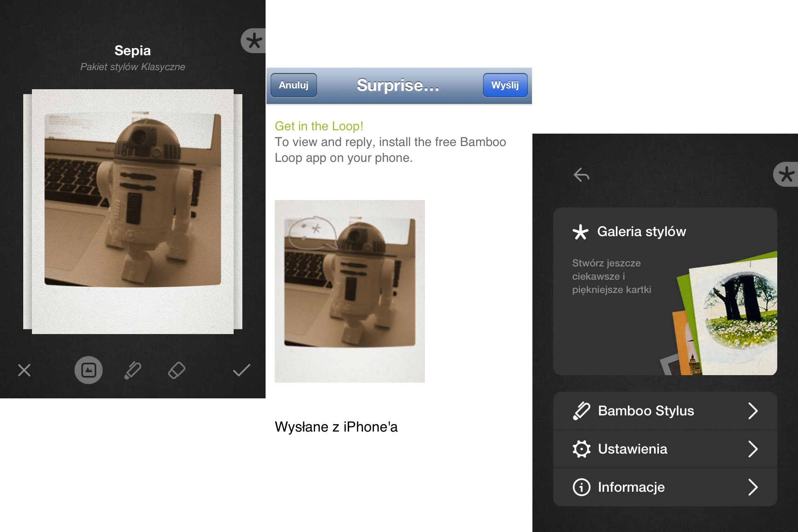Expand the Bamboo Stylus chevron

pyautogui.click(x=753, y=411)
